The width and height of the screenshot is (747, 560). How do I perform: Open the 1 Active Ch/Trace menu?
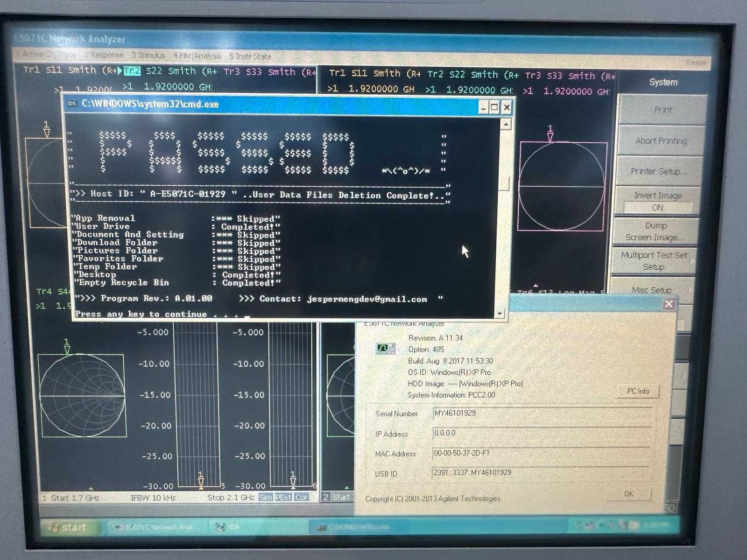[45, 54]
